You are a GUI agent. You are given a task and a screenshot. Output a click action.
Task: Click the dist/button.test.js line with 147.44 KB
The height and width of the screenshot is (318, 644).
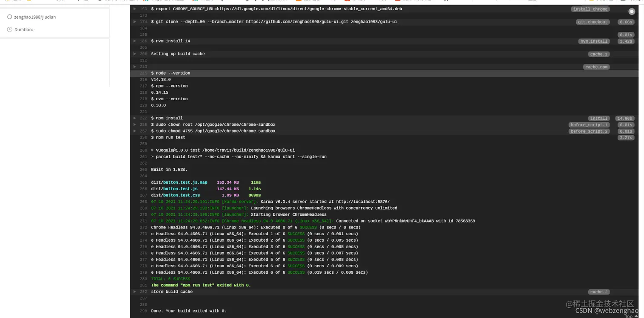[206, 189]
